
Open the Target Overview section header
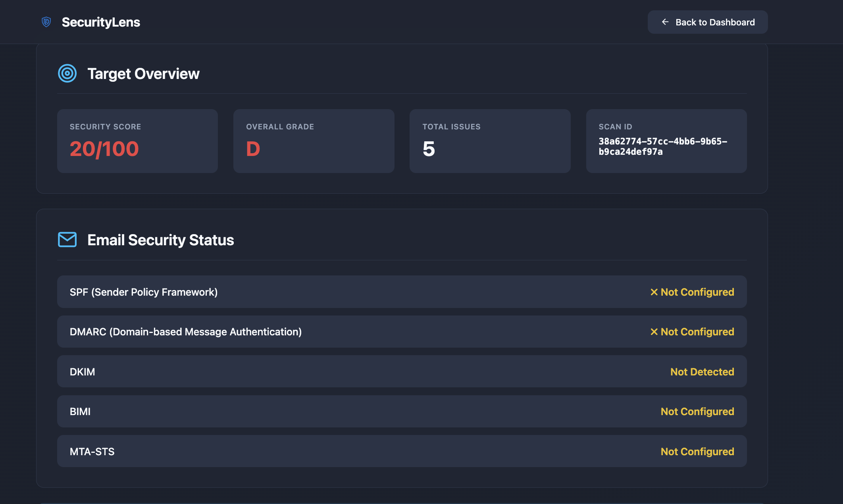tap(144, 73)
